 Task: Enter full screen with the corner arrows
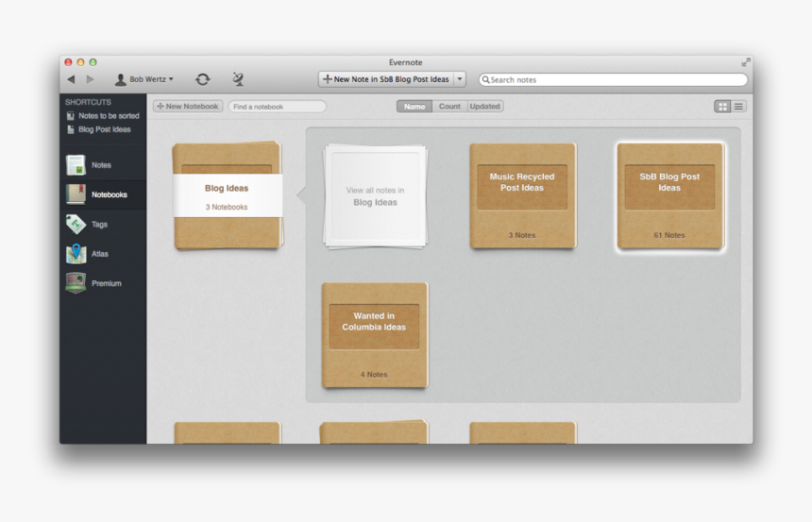click(745, 62)
